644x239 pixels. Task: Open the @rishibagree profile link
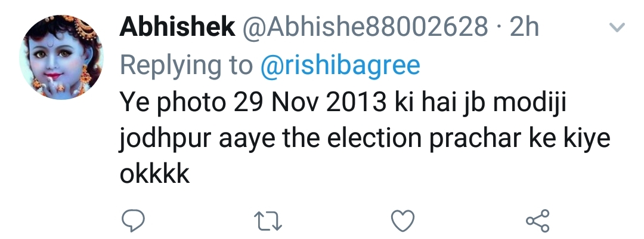click(340, 66)
